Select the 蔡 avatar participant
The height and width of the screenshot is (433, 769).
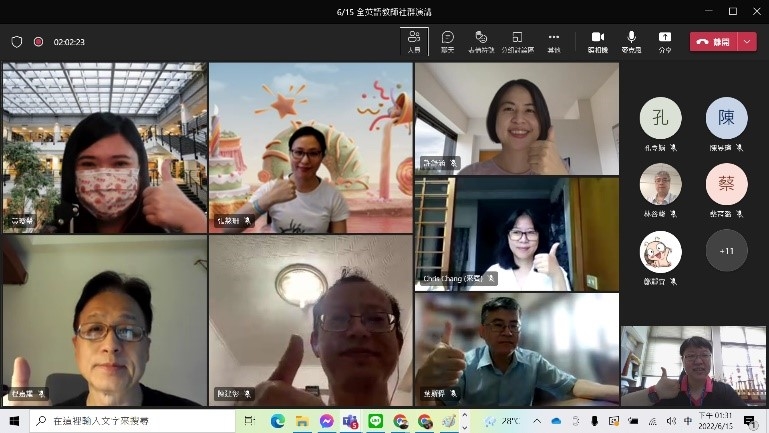(726, 184)
